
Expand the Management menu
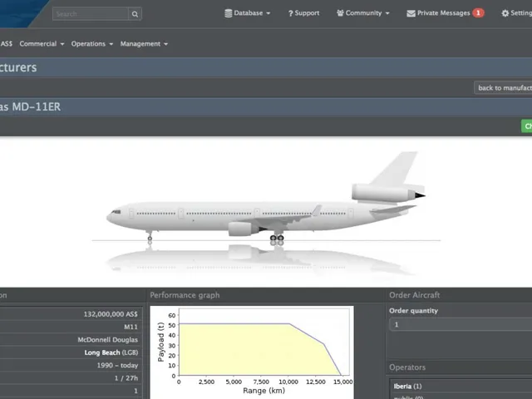click(144, 44)
